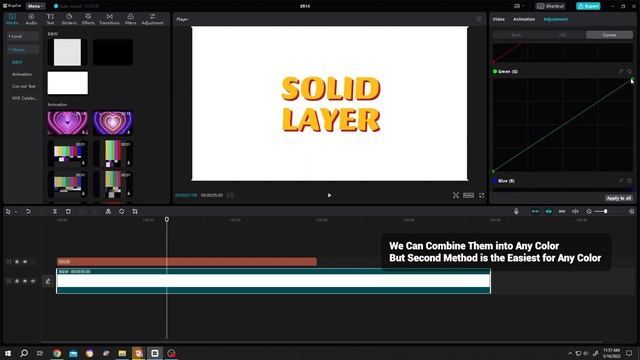
Task: Select the Adjustment inspector tab
Action: [x=556, y=19]
